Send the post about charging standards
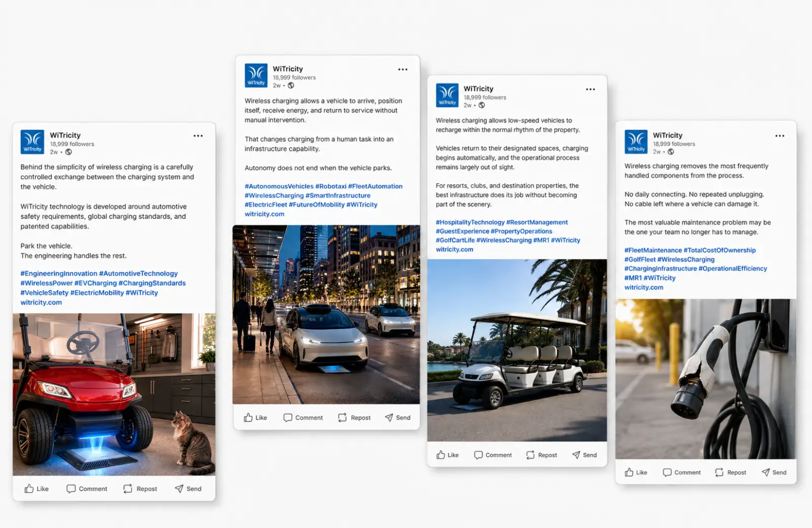 click(x=188, y=488)
